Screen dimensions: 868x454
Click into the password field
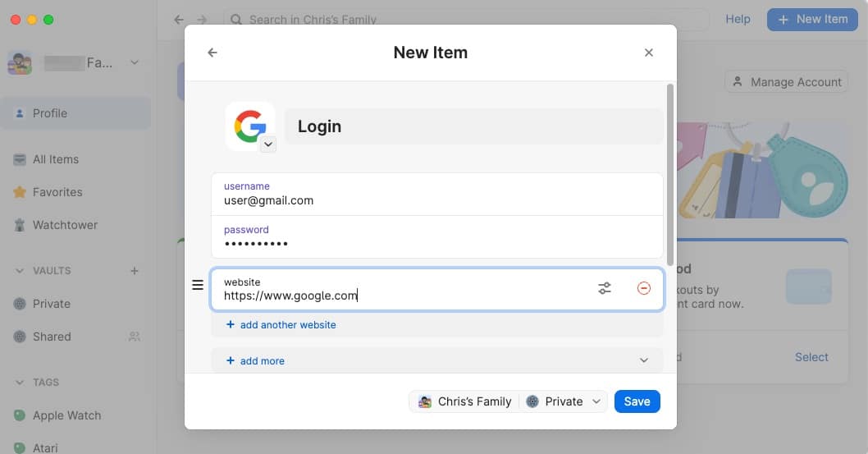point(436,237)
